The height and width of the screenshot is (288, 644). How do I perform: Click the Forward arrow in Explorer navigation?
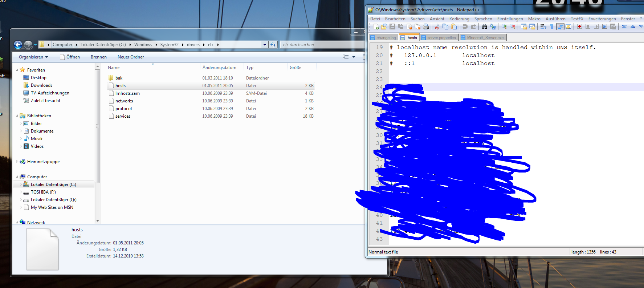point(28,45)
